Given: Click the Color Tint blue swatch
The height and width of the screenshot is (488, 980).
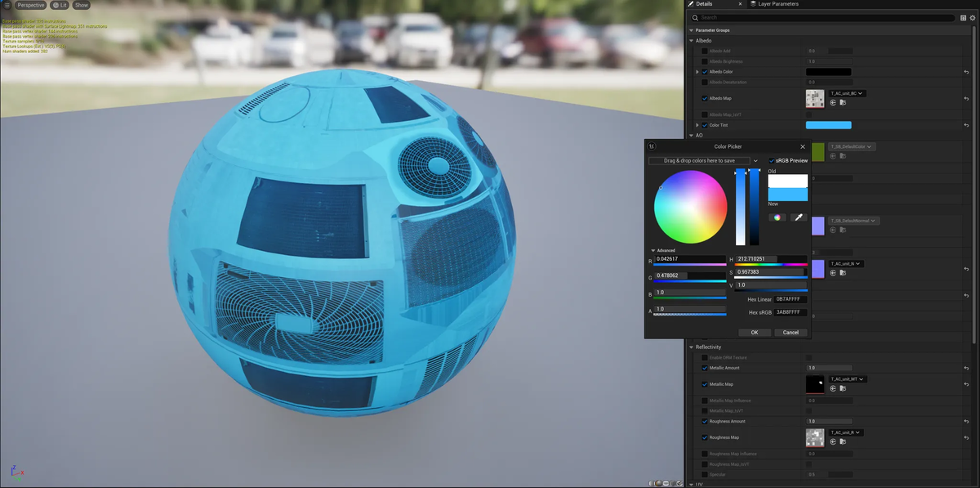Looking at the screenshot, I should pos(828,125).
